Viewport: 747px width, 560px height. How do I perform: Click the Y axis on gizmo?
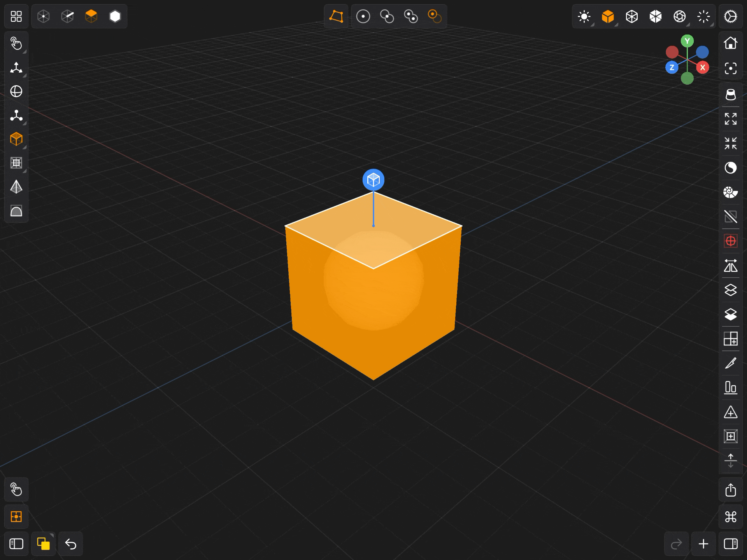click(x=687, y=41)
